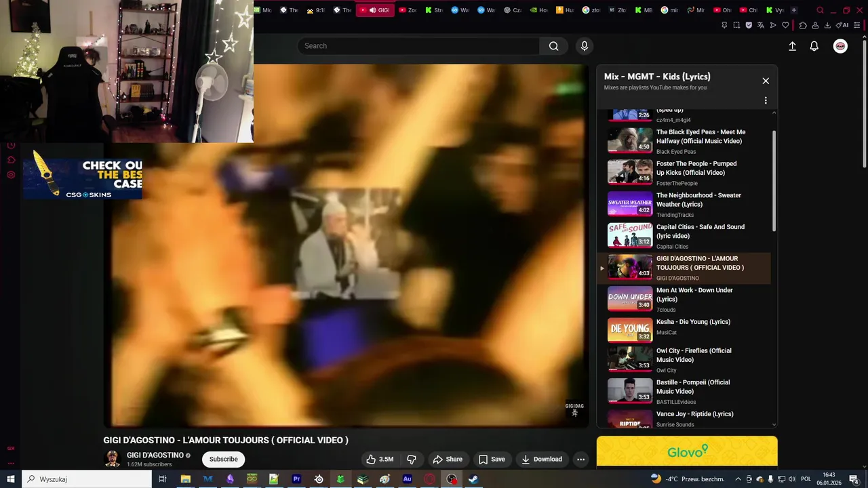868x488 pixels.
Task: Select Kesha - Die Young (Lyrics) entry
Action: coord(685,330)
